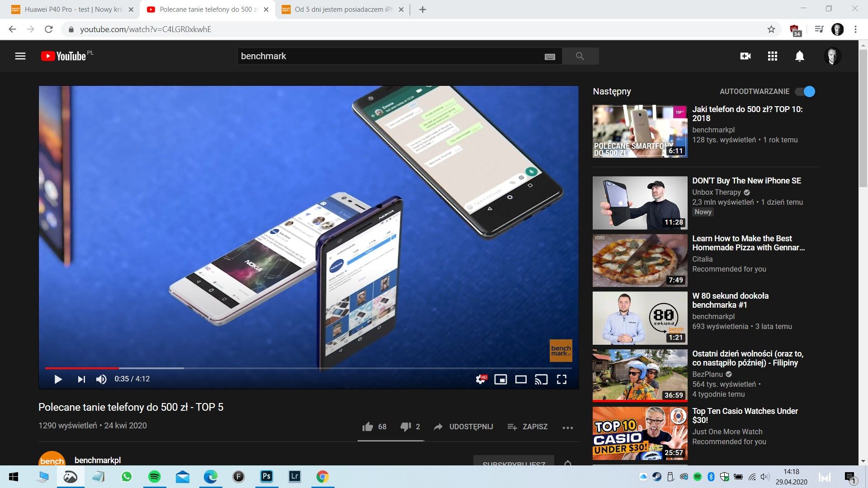The height and width of the screenshot is (488, 868).
Task: Open WhatsApp from the taskbar
Action: [x=127, y=477]
